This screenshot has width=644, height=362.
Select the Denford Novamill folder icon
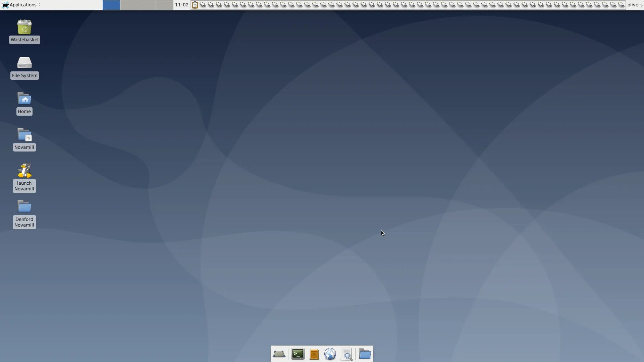coord(24,206)
